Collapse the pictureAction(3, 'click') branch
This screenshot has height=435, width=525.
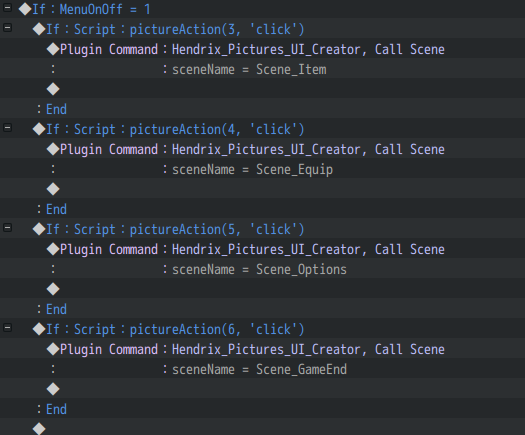(x=7, y=28)
